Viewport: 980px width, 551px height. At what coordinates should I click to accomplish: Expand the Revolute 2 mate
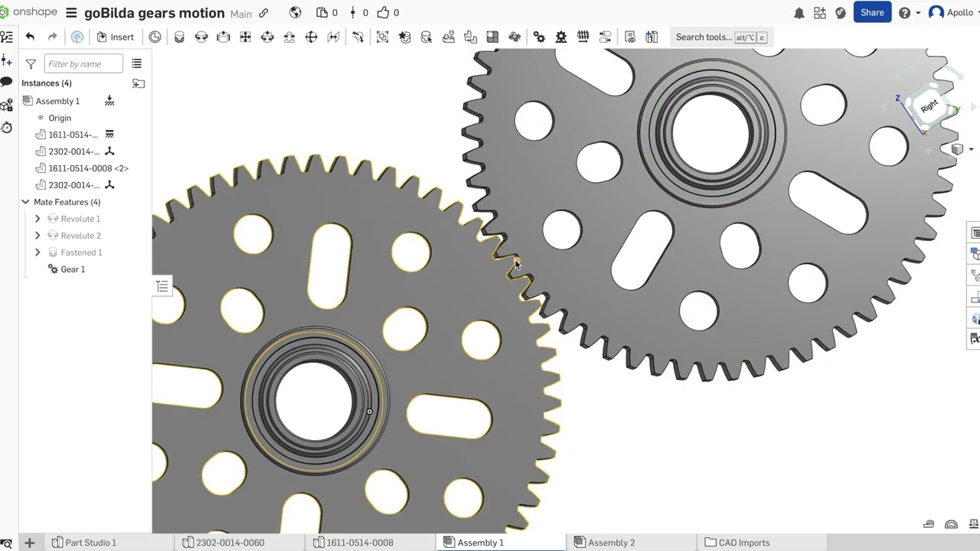point(38,236)
